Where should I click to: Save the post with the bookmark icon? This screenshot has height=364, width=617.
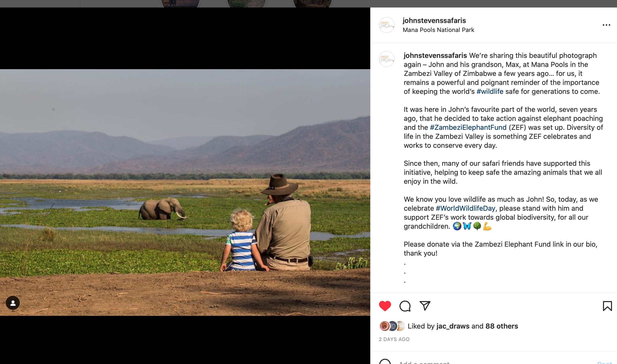click(607, 306)
